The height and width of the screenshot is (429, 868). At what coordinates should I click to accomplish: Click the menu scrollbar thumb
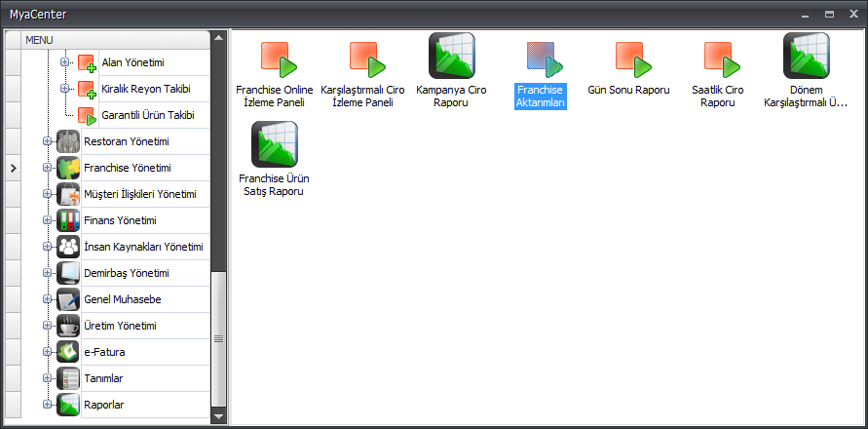point(218,338)
